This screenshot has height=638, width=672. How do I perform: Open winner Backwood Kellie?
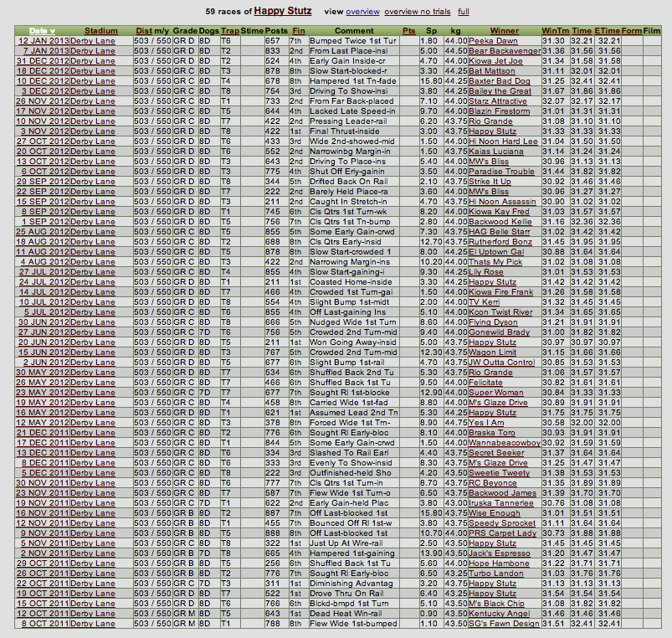click(500, 222)
